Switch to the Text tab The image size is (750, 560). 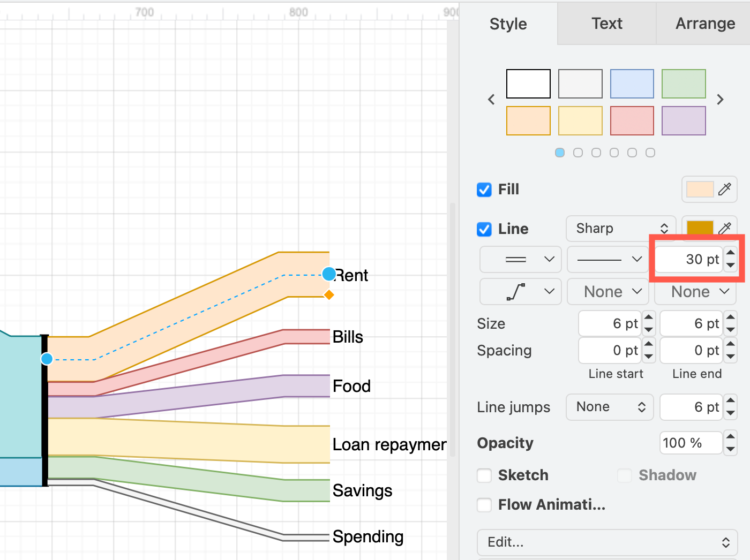click(x=606, y=24)
